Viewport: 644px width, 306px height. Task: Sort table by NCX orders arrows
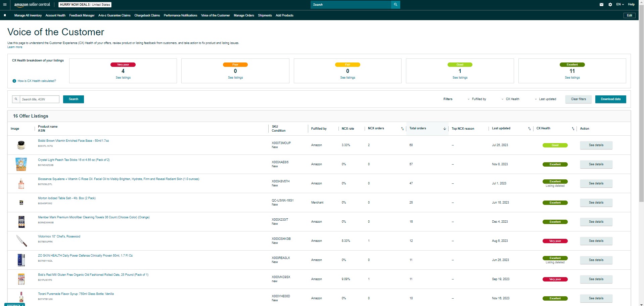coord(402,129)
